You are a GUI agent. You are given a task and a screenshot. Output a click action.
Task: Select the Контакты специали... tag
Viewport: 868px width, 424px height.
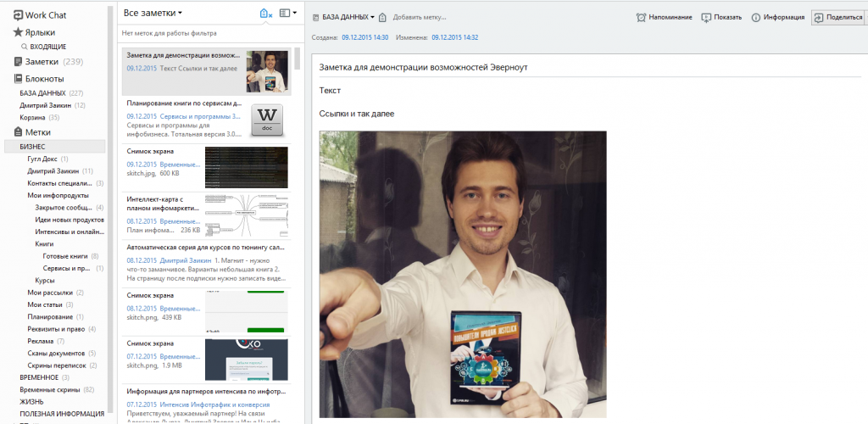[x=65, y=183]
